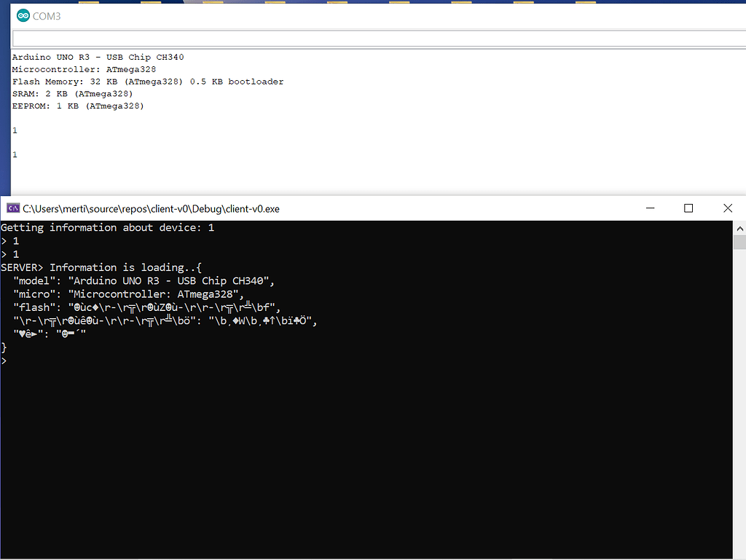This screenshot has width=746, height=560.
Task: Click the Arduino UNO R3 line in serial output
Action: (98, 57)
